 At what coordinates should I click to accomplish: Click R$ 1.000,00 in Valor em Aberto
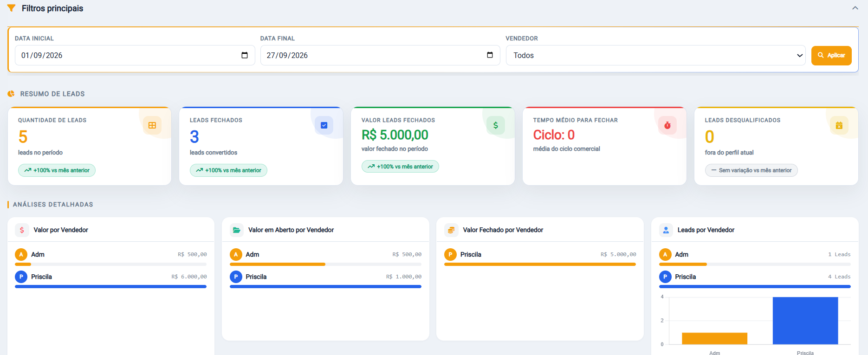404,277
